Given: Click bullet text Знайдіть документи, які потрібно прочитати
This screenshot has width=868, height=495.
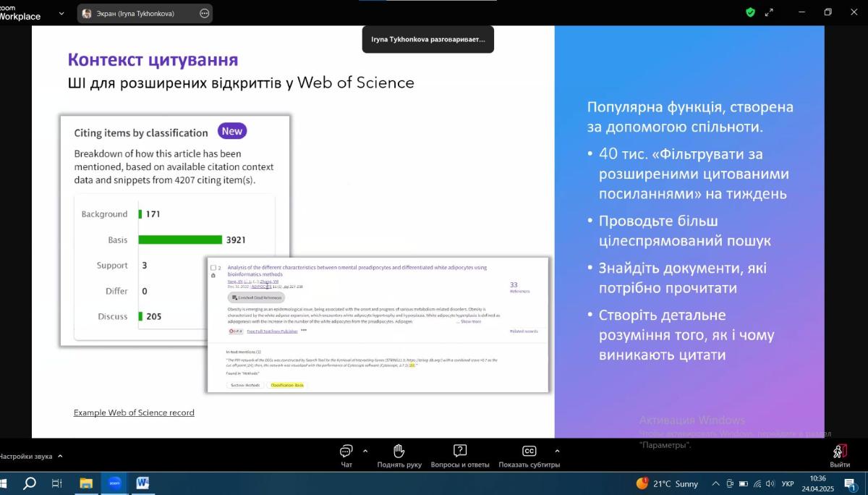Looking at the screenshot, I should [x=682, y=278].
